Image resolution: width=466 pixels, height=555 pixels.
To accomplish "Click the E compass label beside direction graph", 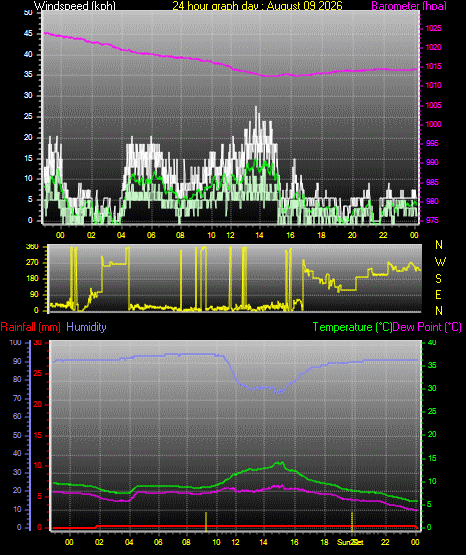I will point(438,294).
